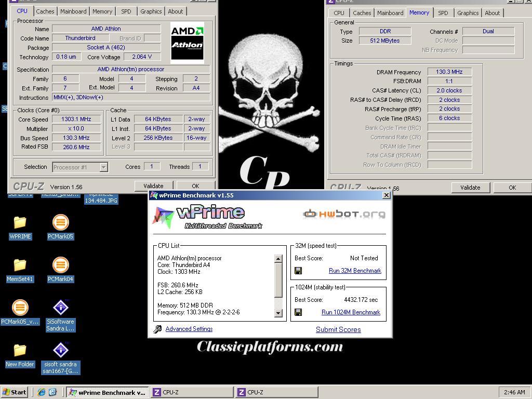Screen dimensions: 532x399
Task: Click the FSB:DRAM 1:1 ratio field
Action: [449, 81]
